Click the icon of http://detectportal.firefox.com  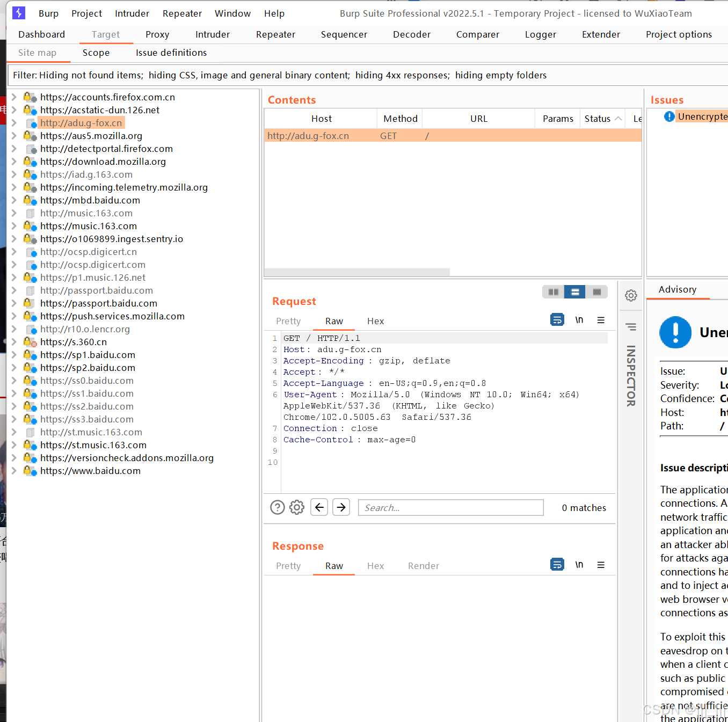pyautogui.click(x=31, y=149)
